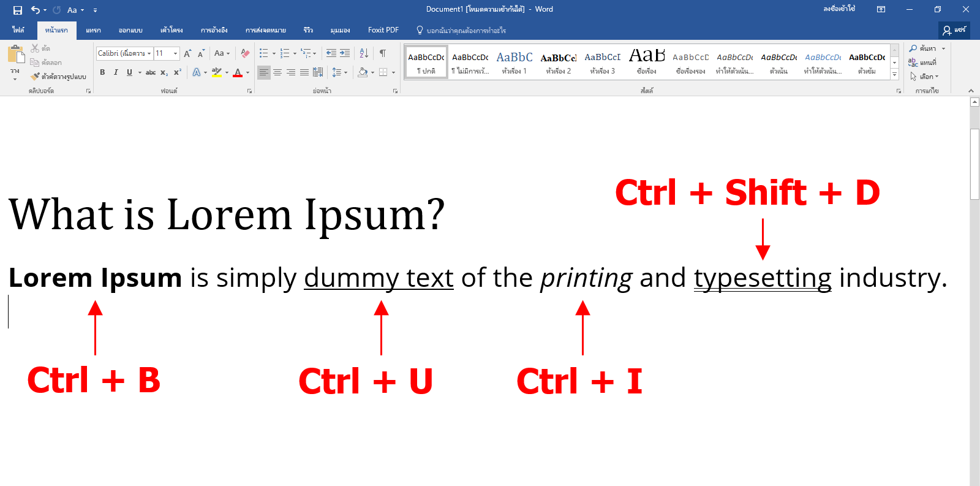This screenshot has width=980, height=486.
Task: Toggle Show paragraph marks pilcrow
Action: click(x=383, y=53)
